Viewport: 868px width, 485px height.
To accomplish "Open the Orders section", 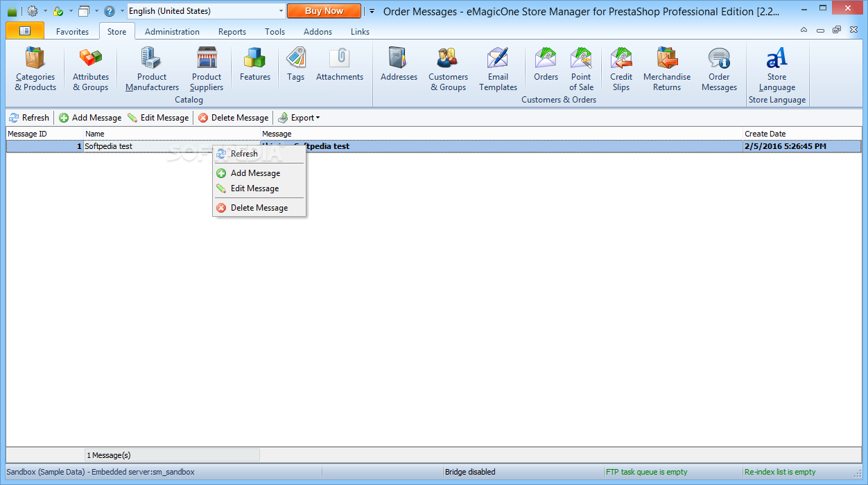I will pos(546,64).
